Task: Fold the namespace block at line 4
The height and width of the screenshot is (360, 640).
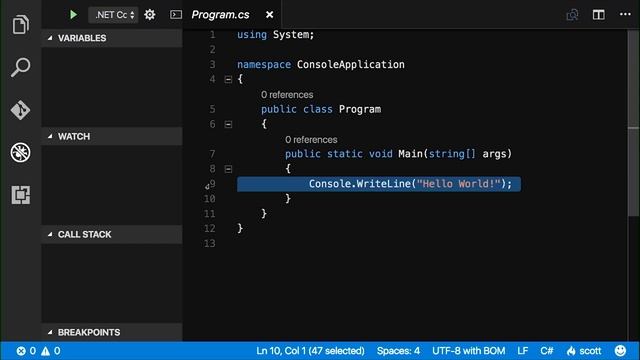Action: click(x=228, y=80)
